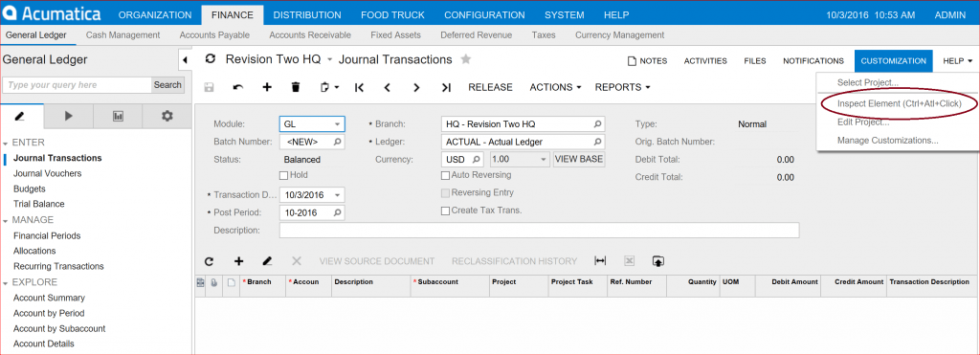This screenshot has height=355, width=980.
Task: Click magnifier icon in Branch field
Action: click(597, 124)
